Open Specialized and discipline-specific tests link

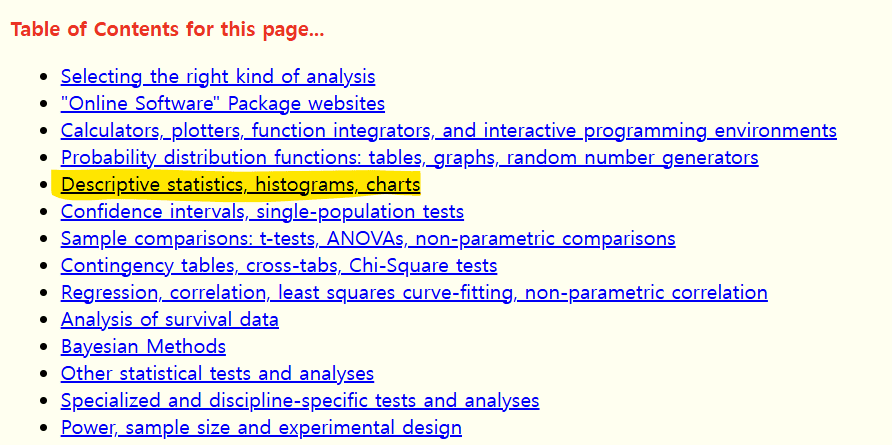pos(299,401)
